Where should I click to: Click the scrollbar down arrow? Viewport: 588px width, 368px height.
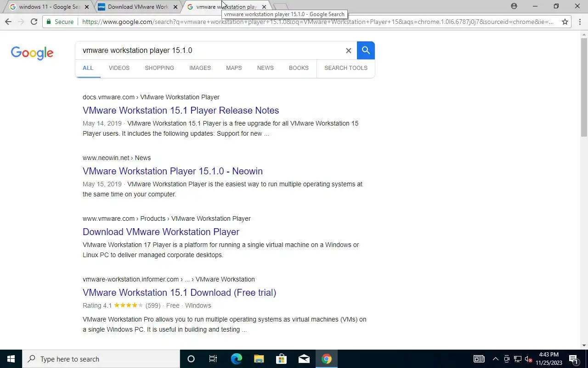coord(584,345)
